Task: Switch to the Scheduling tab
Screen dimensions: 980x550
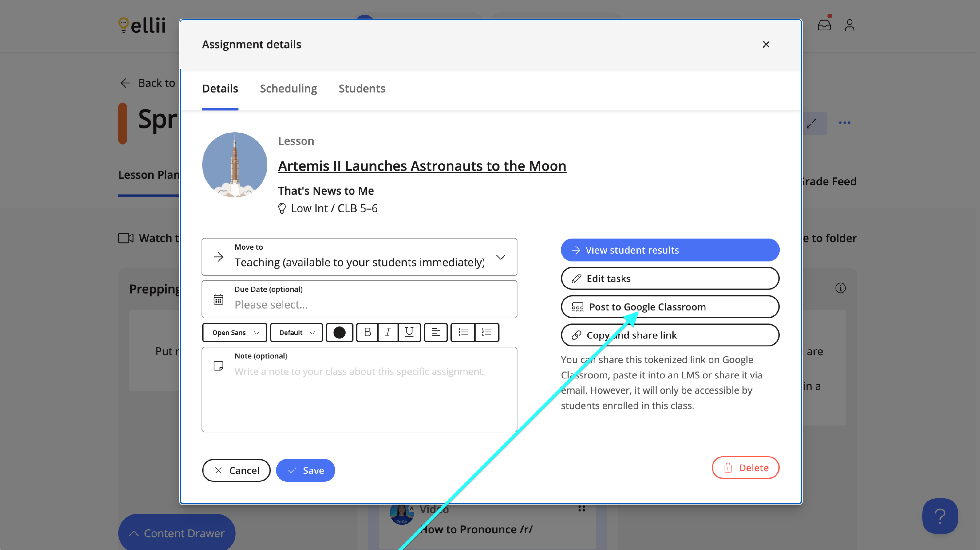Action: pyautogui.click(x=288, y=88)
